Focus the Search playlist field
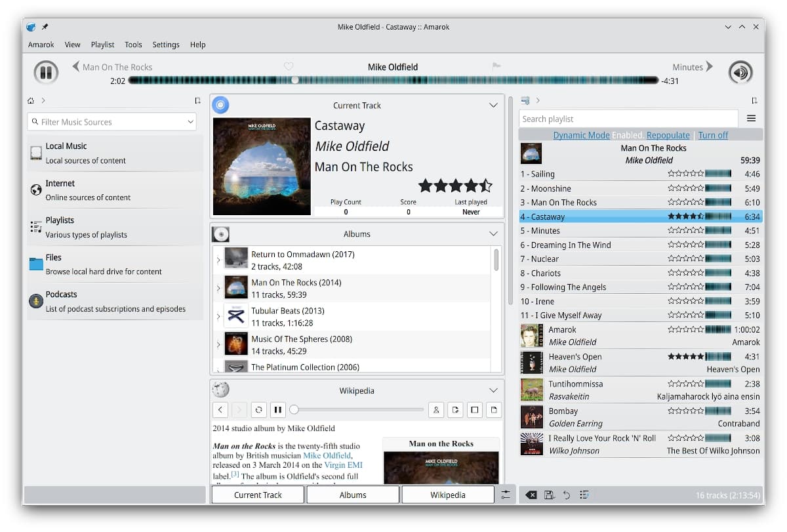Viewport: 787px width, 532px height. point(628,119)
